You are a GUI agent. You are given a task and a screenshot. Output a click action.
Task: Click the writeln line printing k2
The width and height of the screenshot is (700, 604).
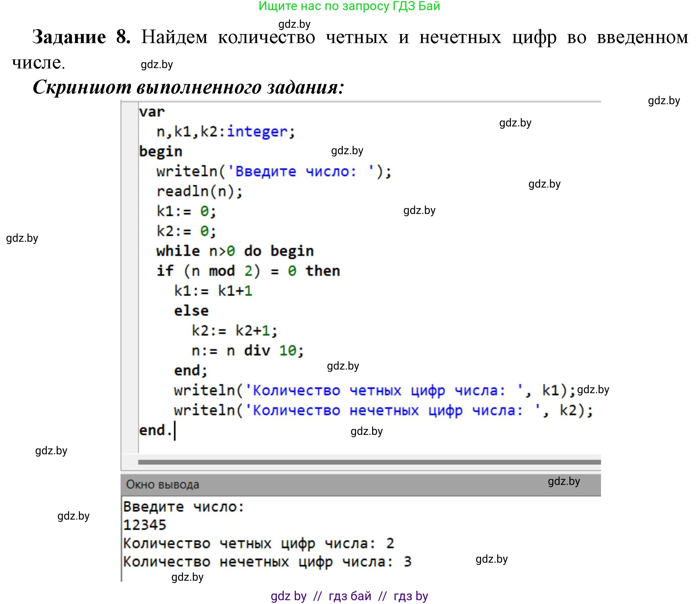click(383, 411)
